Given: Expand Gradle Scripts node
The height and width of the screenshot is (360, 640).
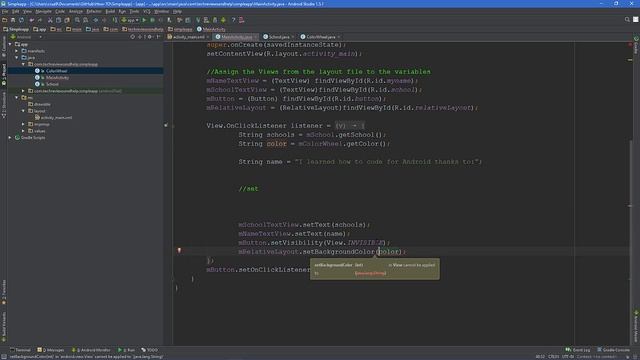Looking at the screenshot, I should click(x=10, y=138).
